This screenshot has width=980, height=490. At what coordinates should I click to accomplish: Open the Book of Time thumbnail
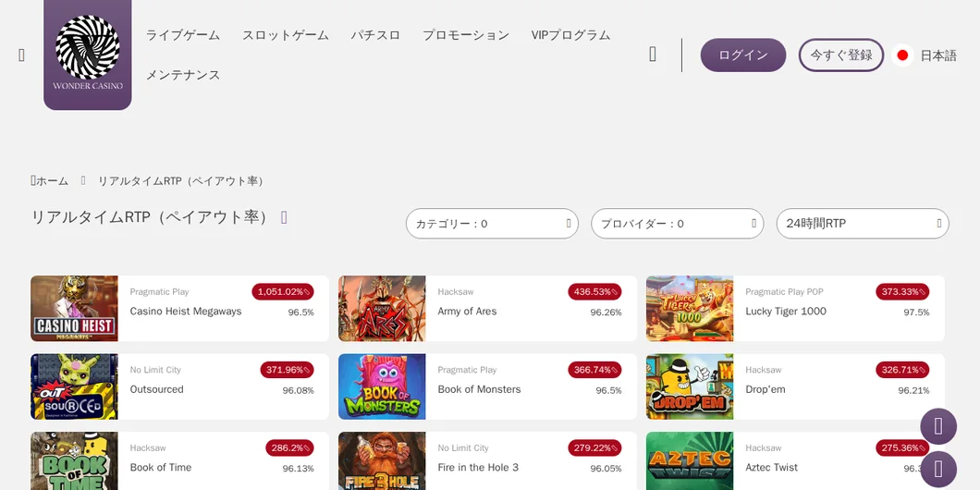coord(74,461)
